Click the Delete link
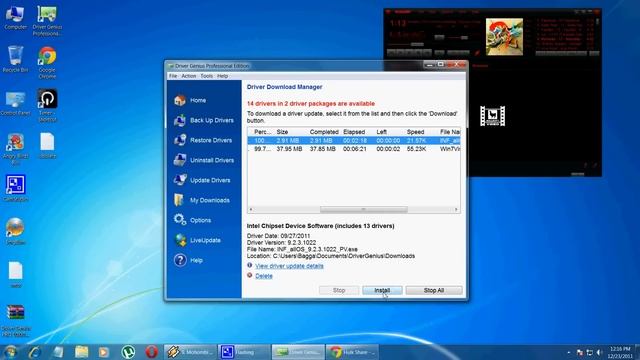This screenshot has height=360, width=640. tap(264, 276)
